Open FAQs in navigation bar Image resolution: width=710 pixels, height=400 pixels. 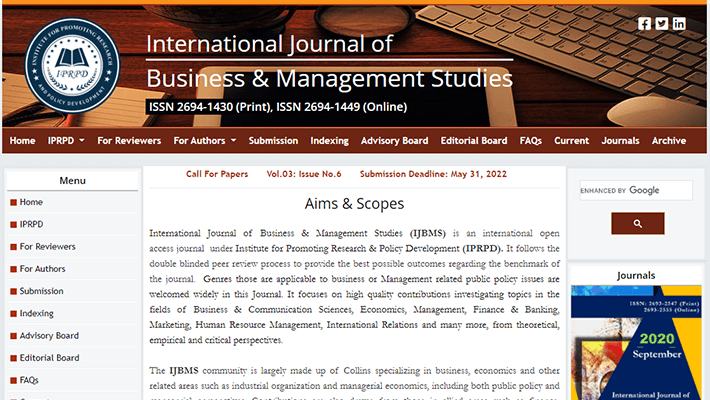click(531, 141)
